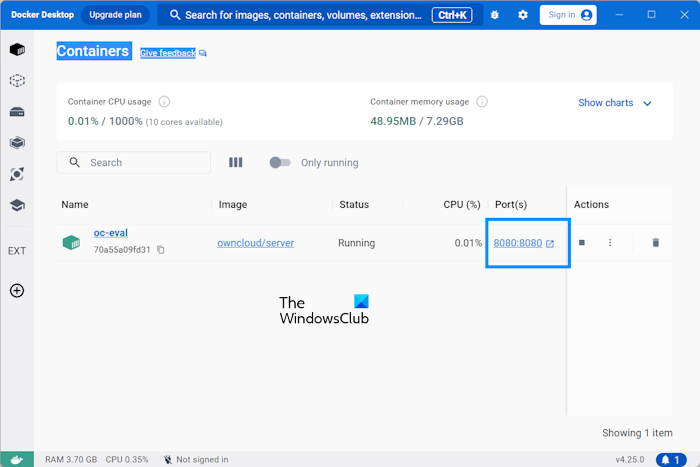This screenshot has height=467, width=700.
Task: Copy container ID 70a55a09fd31
Action: 161,250
